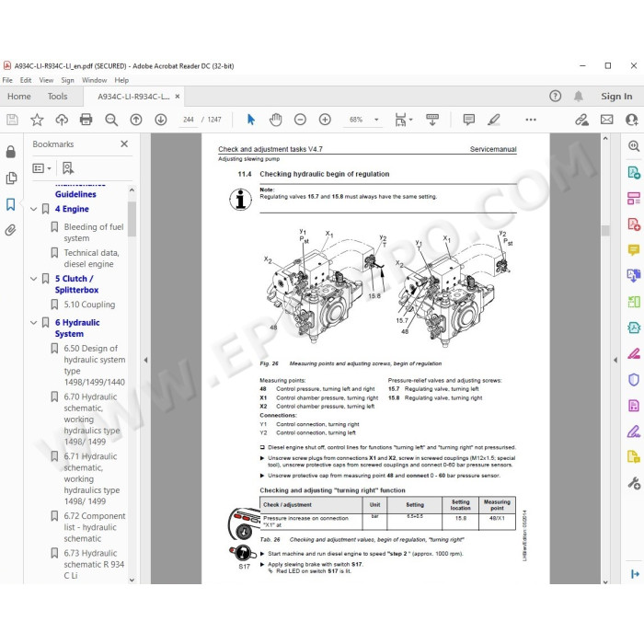
Task: Click the Sign In button
Action: (x=616, y=96)
